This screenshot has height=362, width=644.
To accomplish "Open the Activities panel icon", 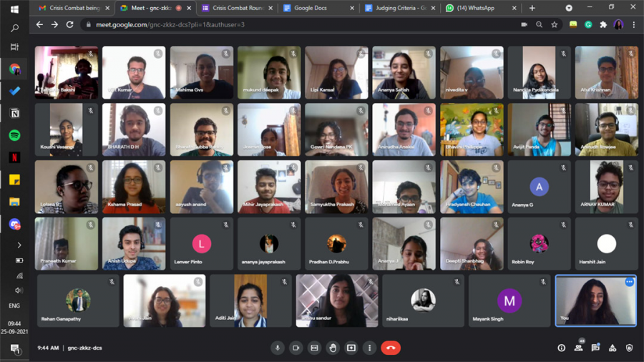I will coord(613,348).
